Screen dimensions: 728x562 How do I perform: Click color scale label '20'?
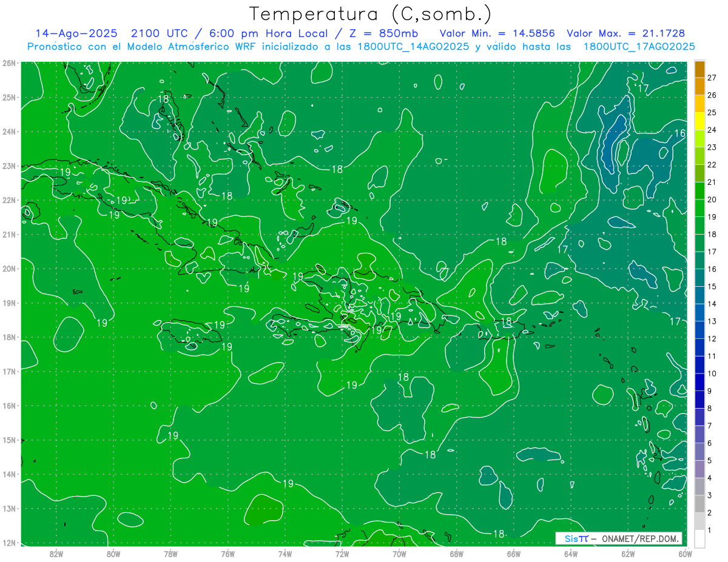pos(712,199)
